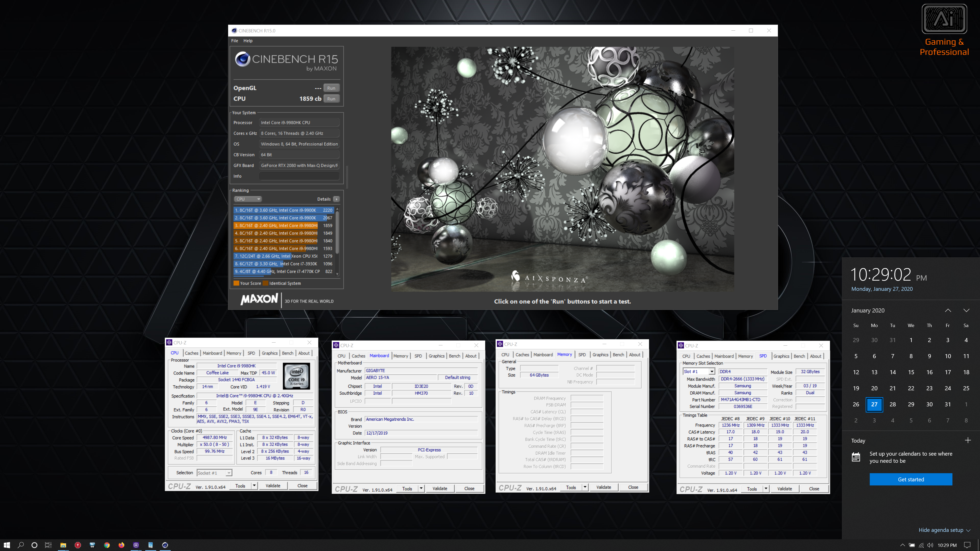Viewport: 980px width, 551px height.
Task: Open the Cinebench Help menu
Action: coord(248,41)
